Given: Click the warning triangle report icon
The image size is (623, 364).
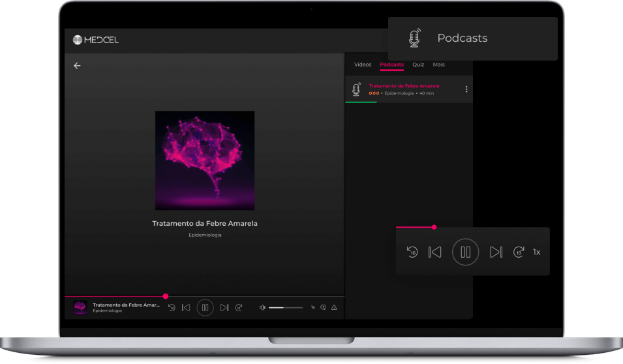Looking at the screenshot, I should click(334, 307).
